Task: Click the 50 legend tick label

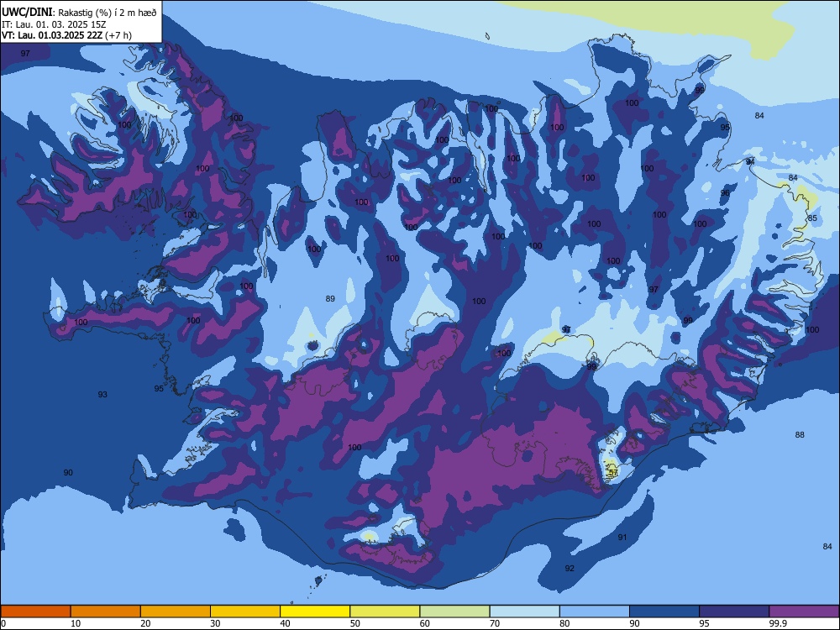Action: (x=354, y=623)
